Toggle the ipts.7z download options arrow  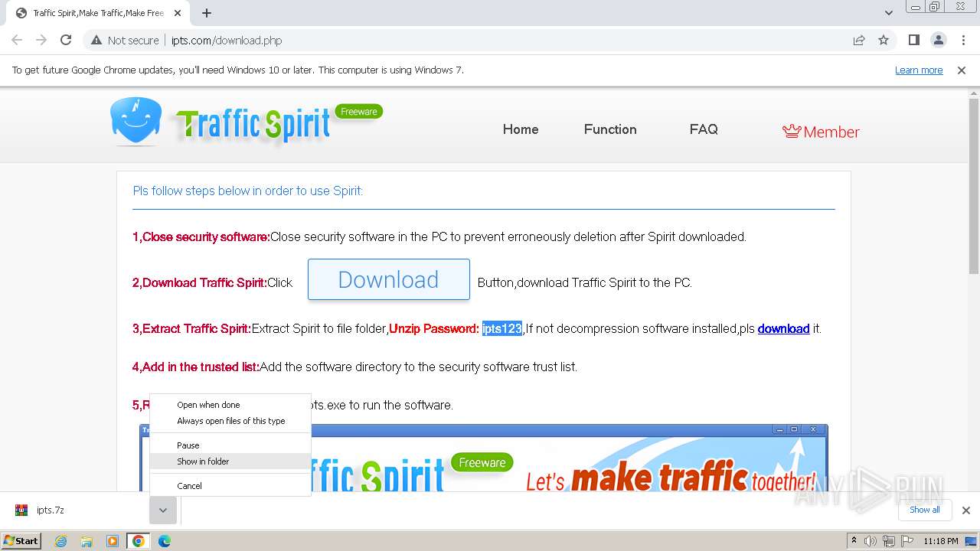click(163, 510)
